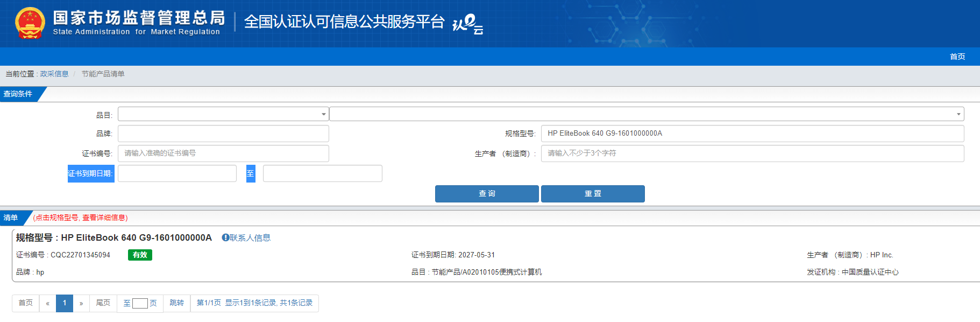Click the previous page « button
Image resolution: width=980 pixels, height=322 pixels.
tap(48, 303)
